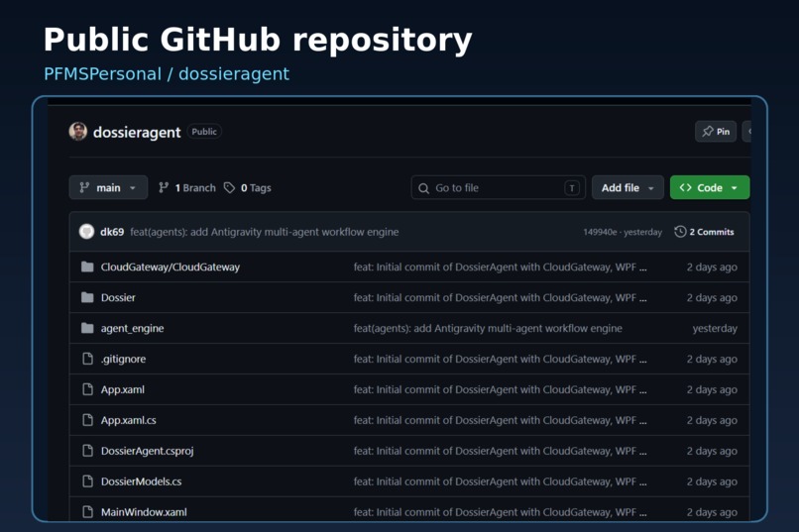
Task: Click the Pin repository button
Action: pyautogui.click(x=716, y=132)
